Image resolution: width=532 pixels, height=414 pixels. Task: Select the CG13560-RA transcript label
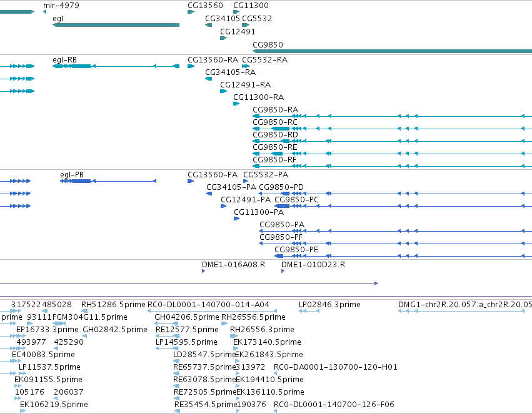(213, 60)
